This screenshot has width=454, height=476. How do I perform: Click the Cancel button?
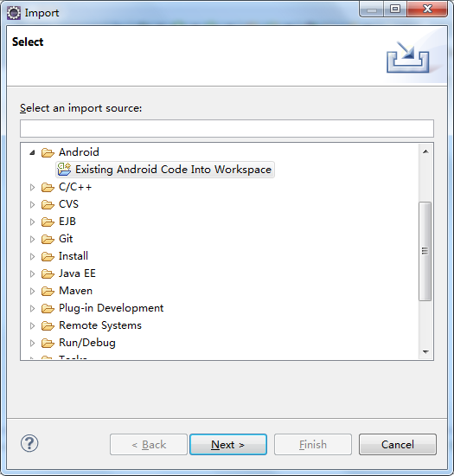point(398,445)
